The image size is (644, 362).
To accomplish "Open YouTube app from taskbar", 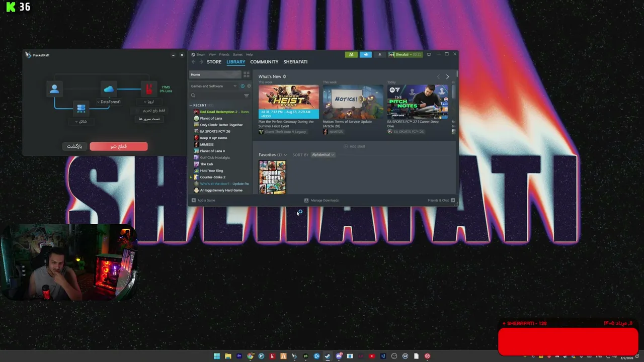I will pyautogui.click(x=372, y=356).
